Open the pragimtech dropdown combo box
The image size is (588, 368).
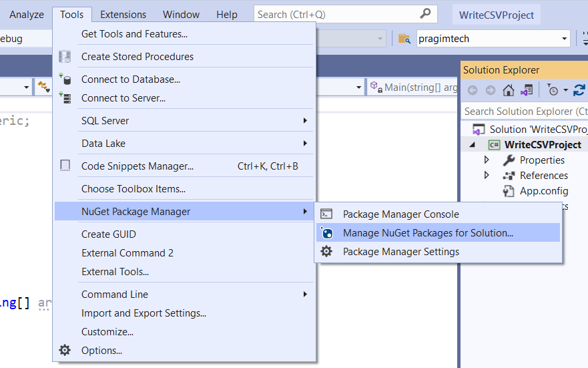tap(493, 39)
